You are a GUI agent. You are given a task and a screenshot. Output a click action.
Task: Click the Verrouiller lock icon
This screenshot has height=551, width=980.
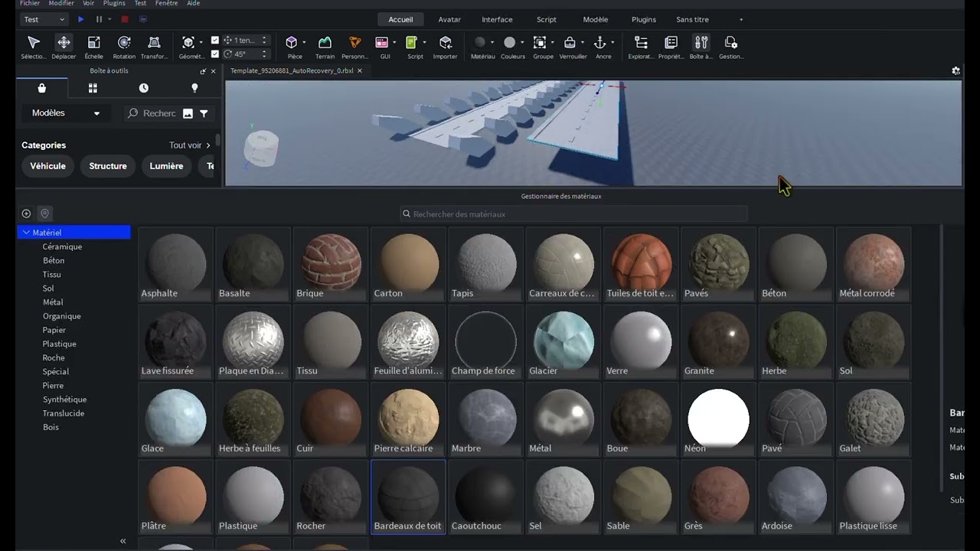pyautogui.click(x=570, y=43)
